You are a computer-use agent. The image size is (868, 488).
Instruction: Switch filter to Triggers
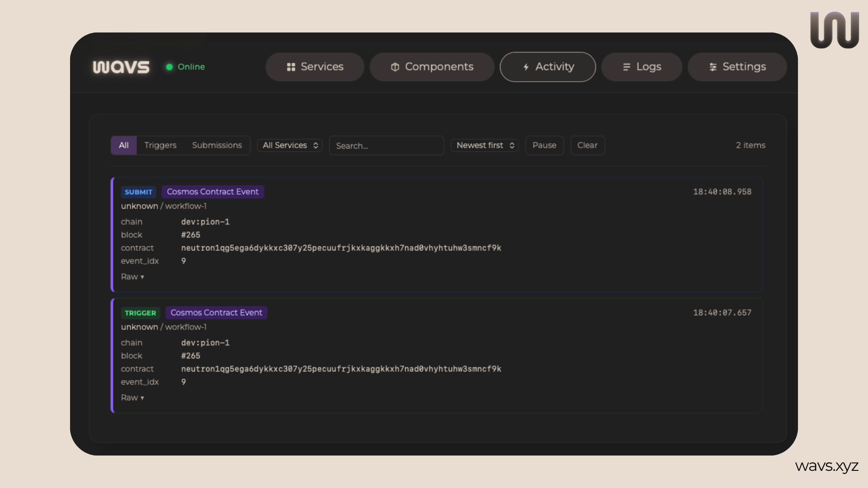click(160, 145)
